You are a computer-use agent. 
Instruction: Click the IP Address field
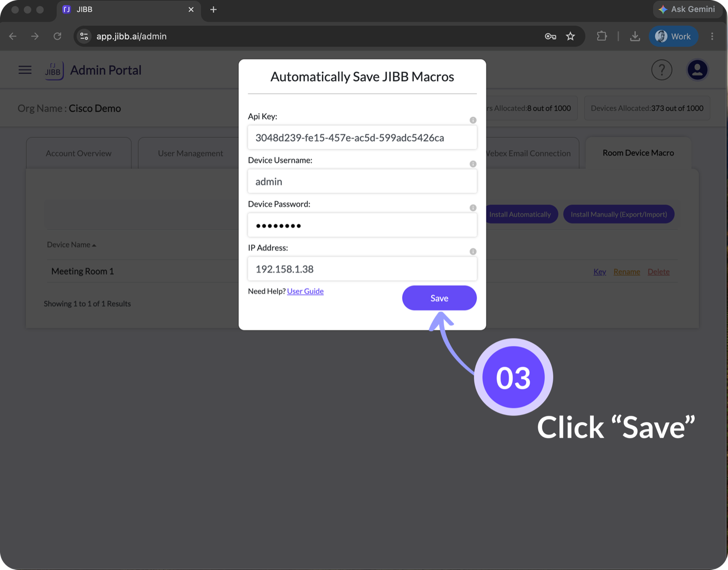click(x=362, y=269)
